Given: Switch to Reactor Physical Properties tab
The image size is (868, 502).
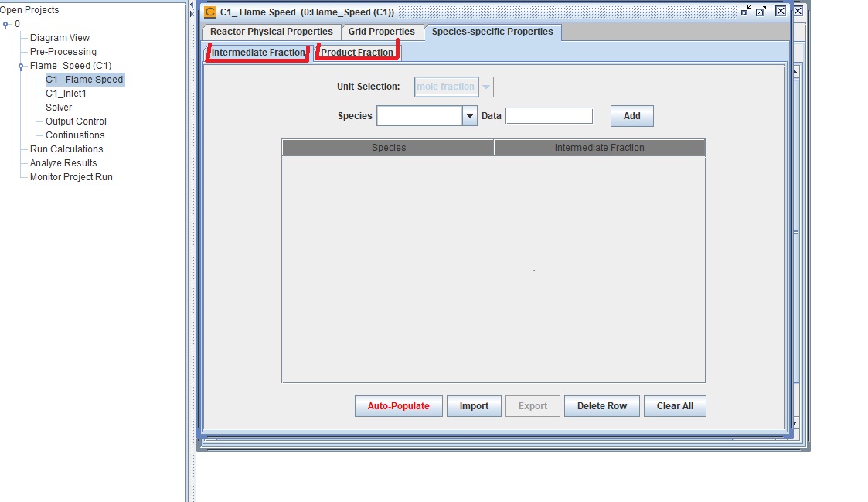Looking at the screenshot, I should coord(271,32).
